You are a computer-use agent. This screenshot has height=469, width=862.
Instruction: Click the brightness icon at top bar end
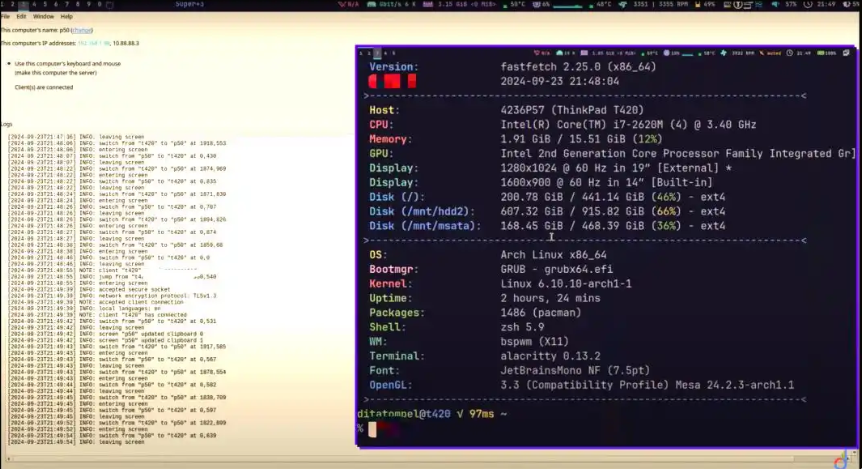(x=847, y=4)
